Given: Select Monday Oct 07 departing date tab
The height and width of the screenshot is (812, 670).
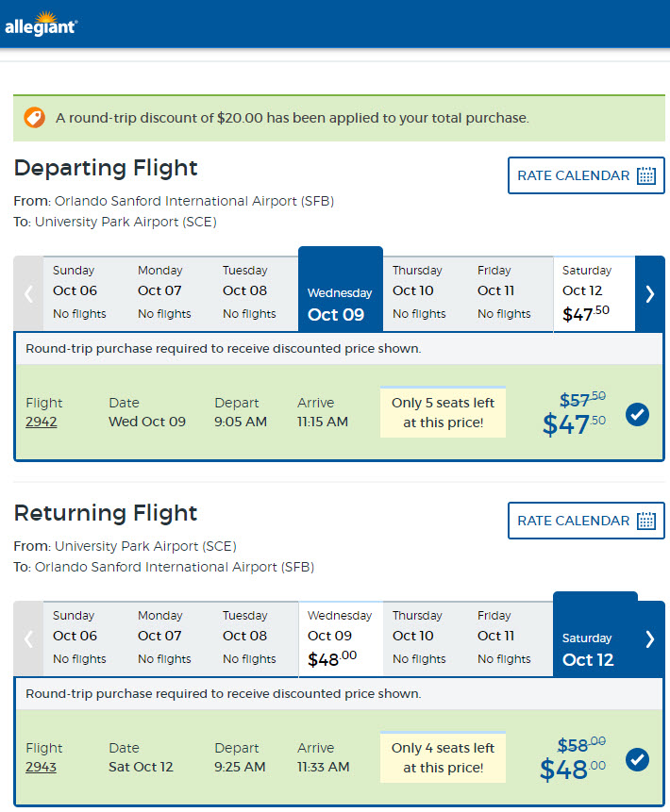Looking at the screenshot, I should click(170, 293).
